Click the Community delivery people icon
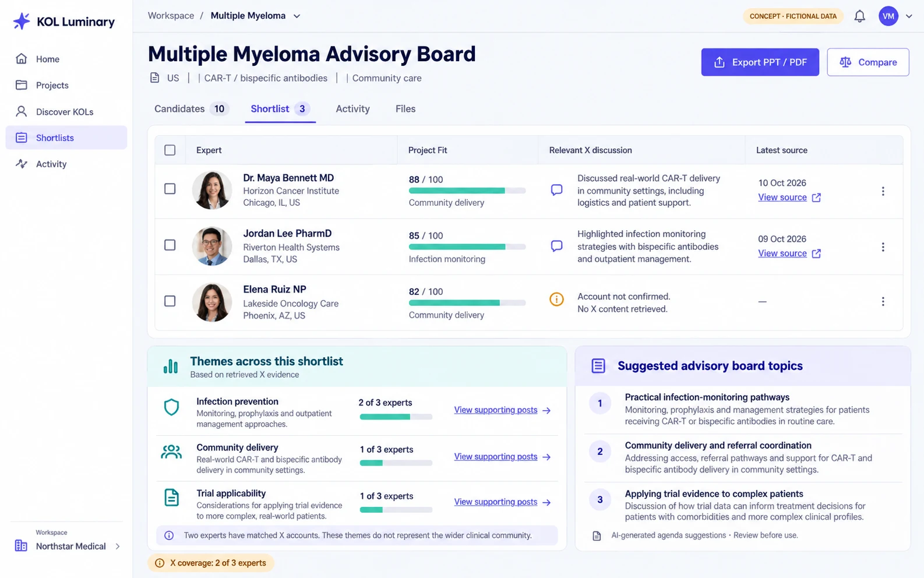The height and width of the screenshot is (578, 924). point(171,452)
